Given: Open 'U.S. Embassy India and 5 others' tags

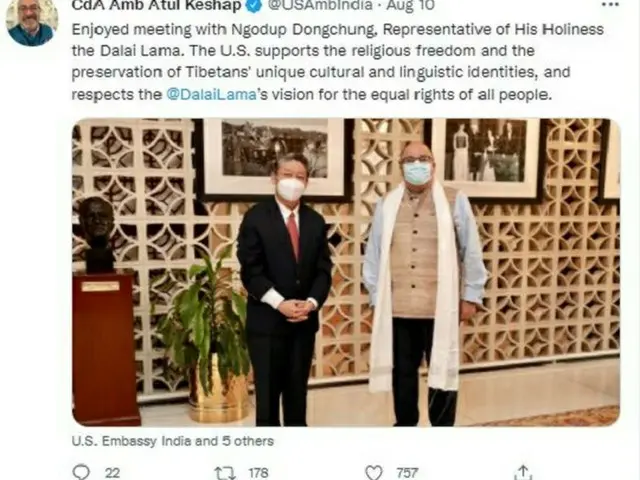Looking at the screenshot, I should (173, 441).
